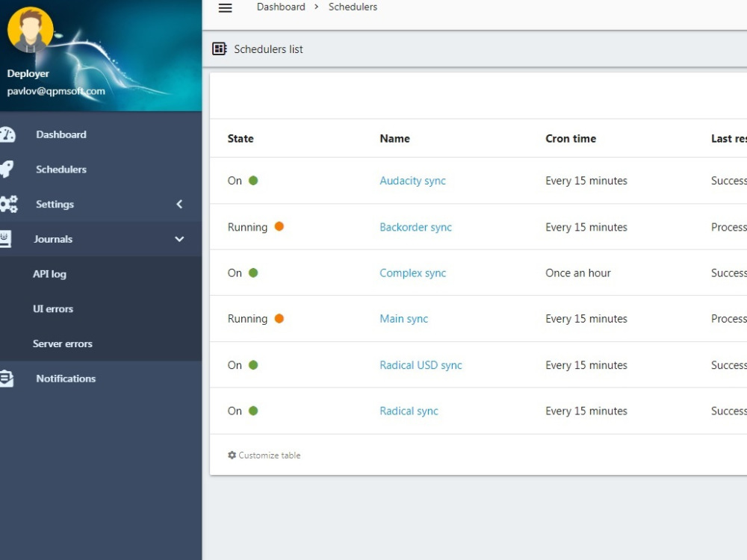Open the Complex sync scheduler
747x560 pixels.
(412, 273)
